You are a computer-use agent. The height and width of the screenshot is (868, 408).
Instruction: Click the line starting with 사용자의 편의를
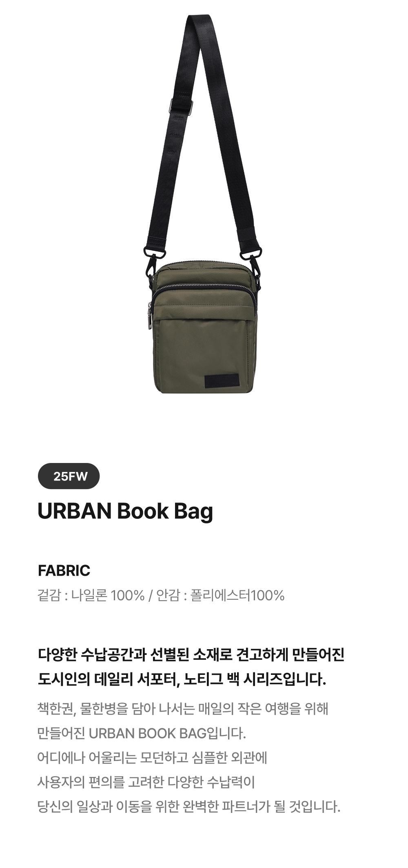pos(146,782)
